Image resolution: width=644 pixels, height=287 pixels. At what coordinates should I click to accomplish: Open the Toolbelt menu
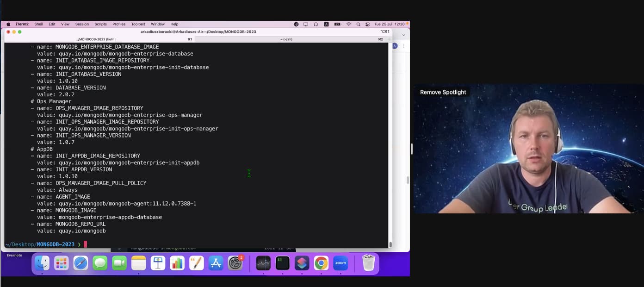tap(138, 24)
